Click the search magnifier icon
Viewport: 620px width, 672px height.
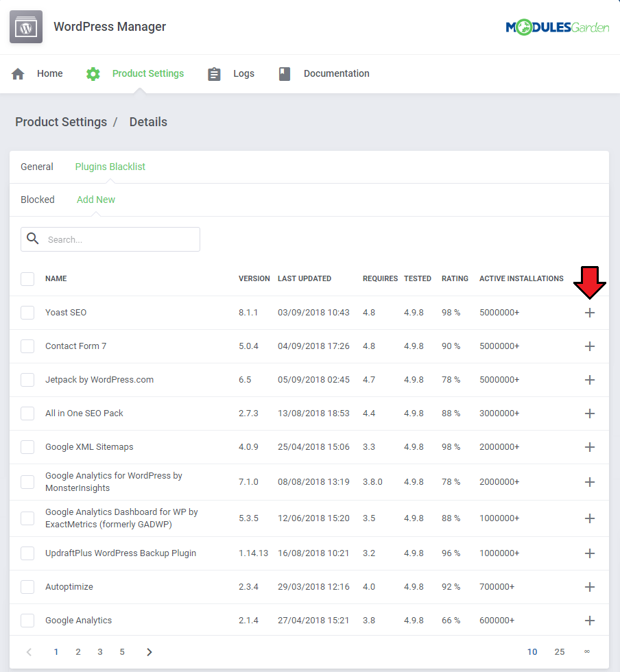(33, 239)
